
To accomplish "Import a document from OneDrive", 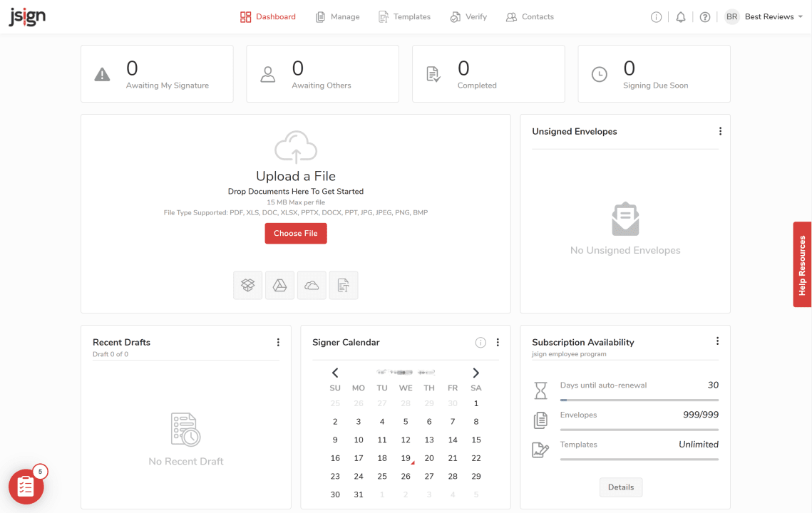I will [312, 285].
